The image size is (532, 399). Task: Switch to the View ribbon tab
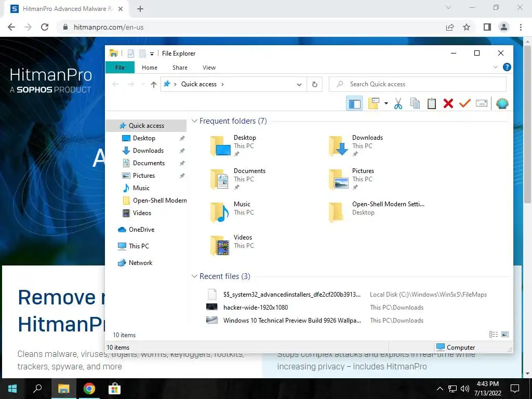pyautogui.click(x=209, y=68)
